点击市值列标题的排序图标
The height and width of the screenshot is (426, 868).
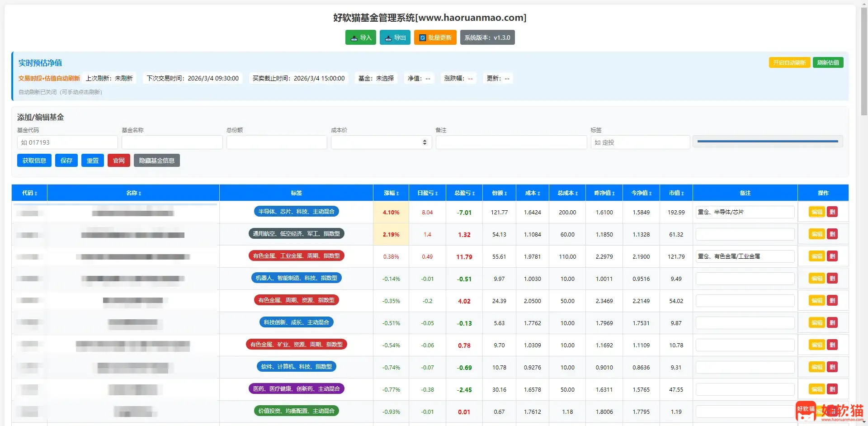(x=683, y=193)
